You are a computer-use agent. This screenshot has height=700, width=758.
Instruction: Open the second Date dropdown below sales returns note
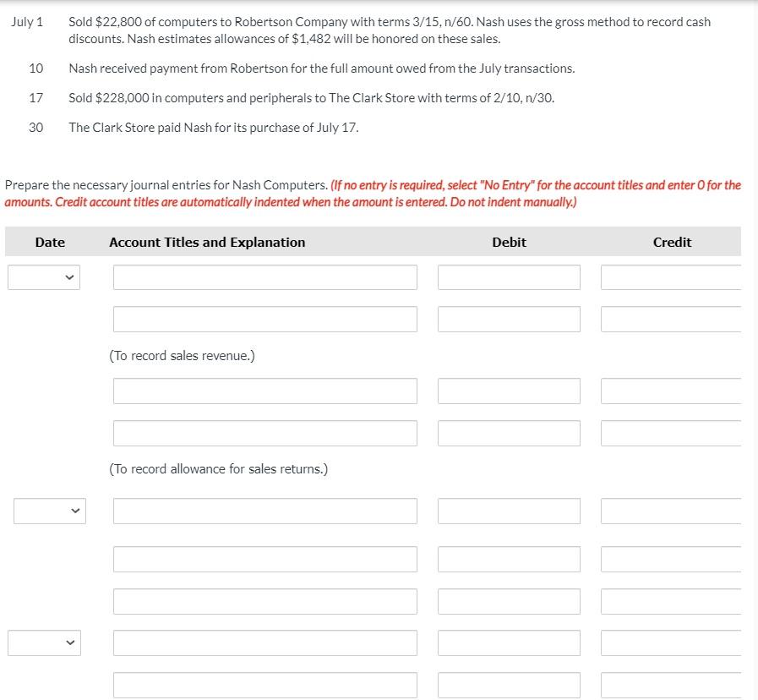click(50, 511)
